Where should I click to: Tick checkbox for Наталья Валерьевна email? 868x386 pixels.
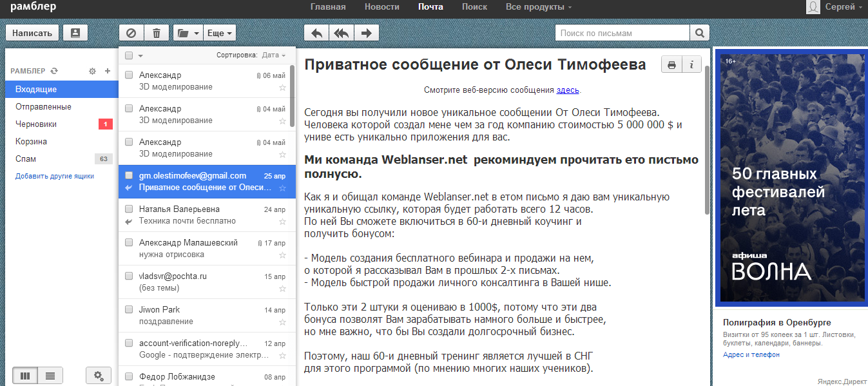129,209
